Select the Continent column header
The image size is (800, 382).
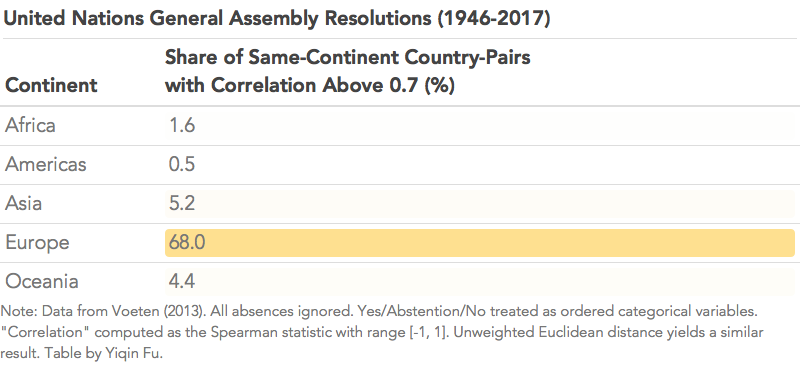51,85
